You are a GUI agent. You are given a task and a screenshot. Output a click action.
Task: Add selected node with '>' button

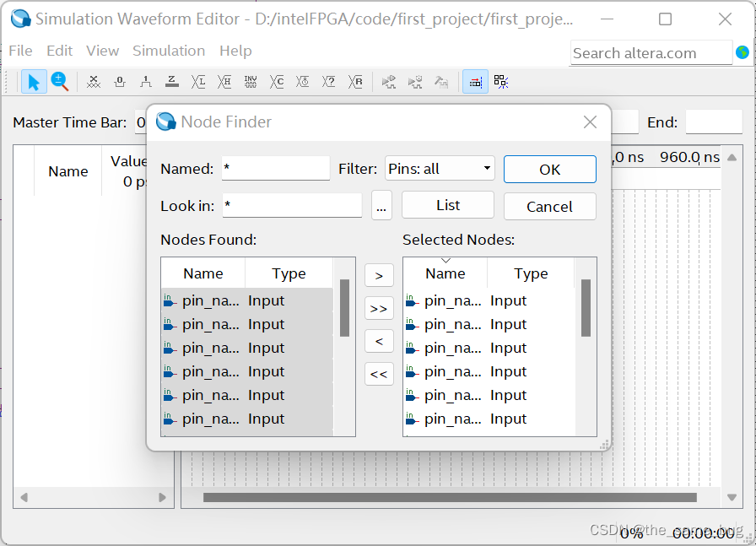pos(379,275)
